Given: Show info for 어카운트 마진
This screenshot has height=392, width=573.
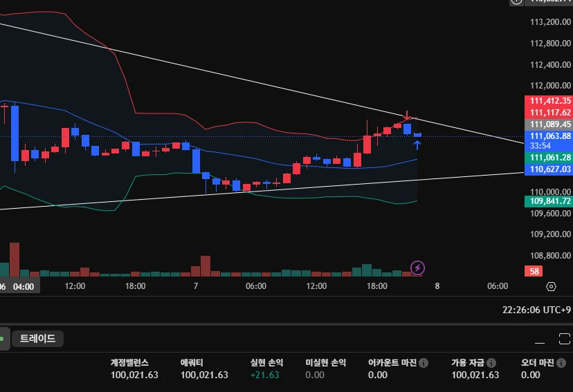Looking at the screenshot, I should [424, 363].
